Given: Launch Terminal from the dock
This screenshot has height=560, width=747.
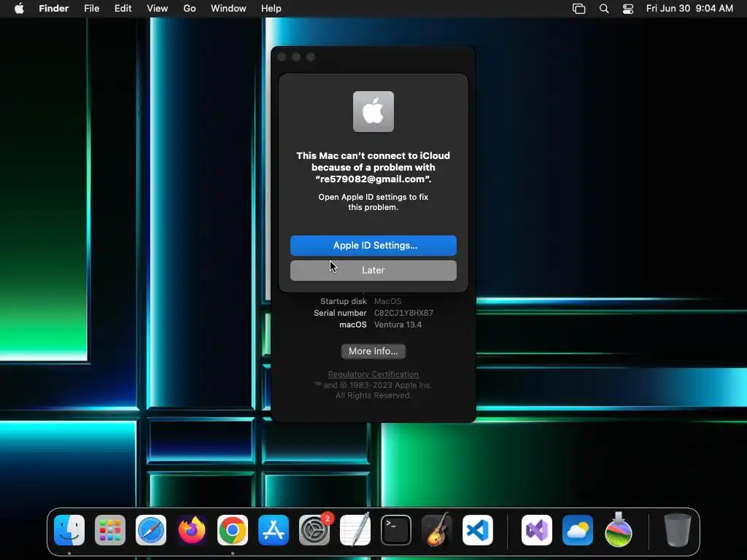Looking at the screenshot, I should pyautogui.click(x=396, y=530).
